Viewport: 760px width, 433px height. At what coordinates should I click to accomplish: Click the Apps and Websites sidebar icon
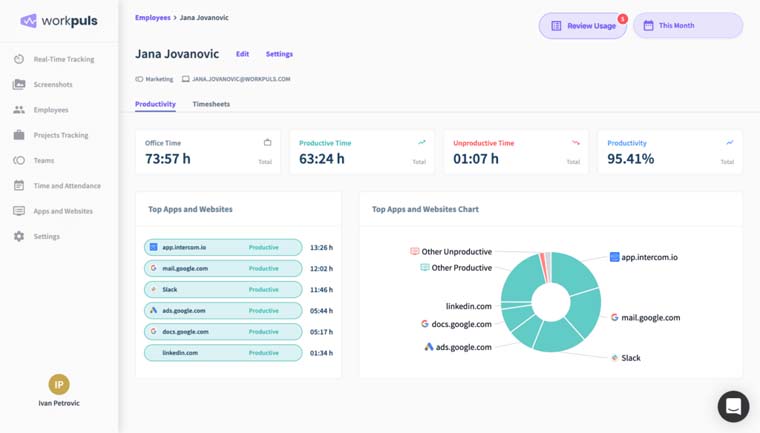point(19,211)
